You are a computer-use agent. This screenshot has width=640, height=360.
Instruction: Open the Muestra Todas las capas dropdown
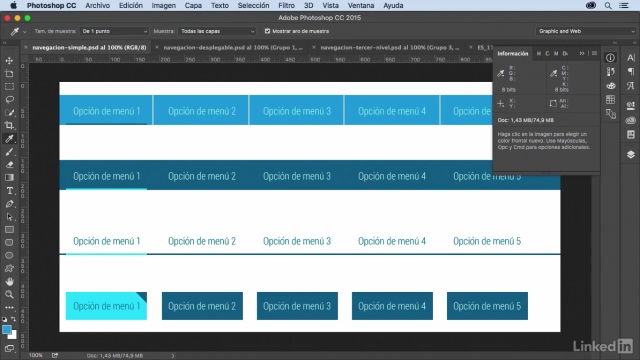pyautogui.click(x=217, y=31)
